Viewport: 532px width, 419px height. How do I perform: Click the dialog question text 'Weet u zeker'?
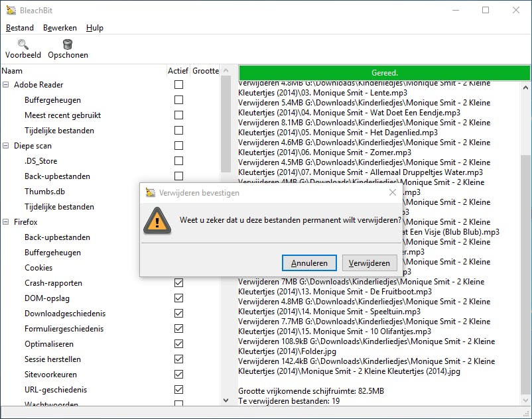tap(291, 220)
